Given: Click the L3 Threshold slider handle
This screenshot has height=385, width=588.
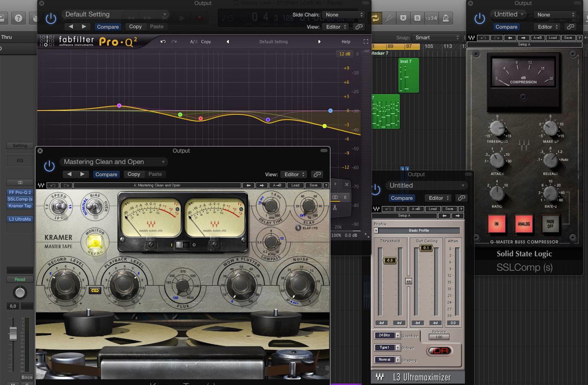Looking at the screenshot, I should coord(390,260).
